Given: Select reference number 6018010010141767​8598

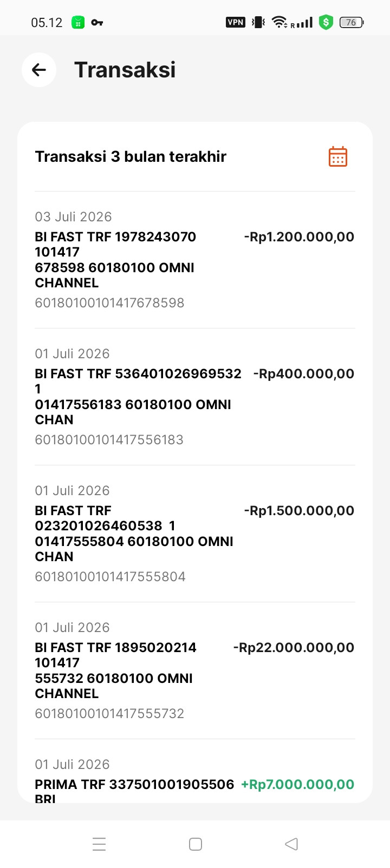Looking at the screenshot, I should [109, 303].
